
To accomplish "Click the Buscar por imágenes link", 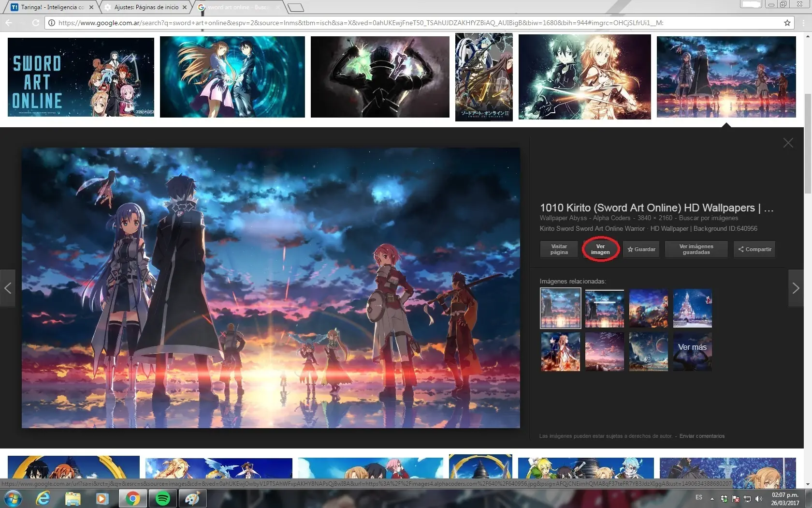I will click(x=709, y=218).
